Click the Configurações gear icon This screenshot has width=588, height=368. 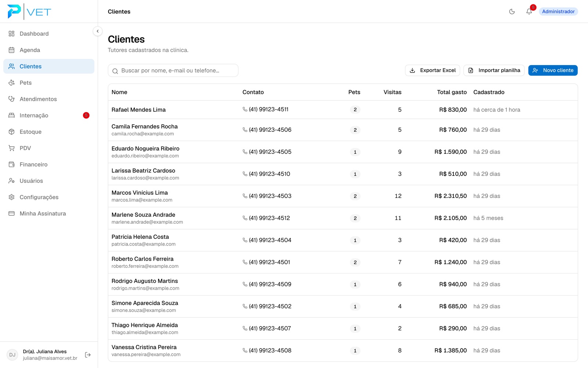[x=12, y=197]
